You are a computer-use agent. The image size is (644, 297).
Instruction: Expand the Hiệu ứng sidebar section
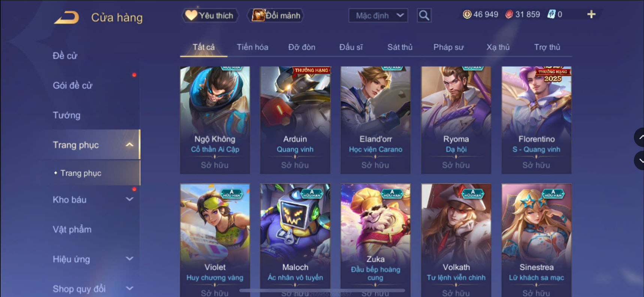[129, 259]
